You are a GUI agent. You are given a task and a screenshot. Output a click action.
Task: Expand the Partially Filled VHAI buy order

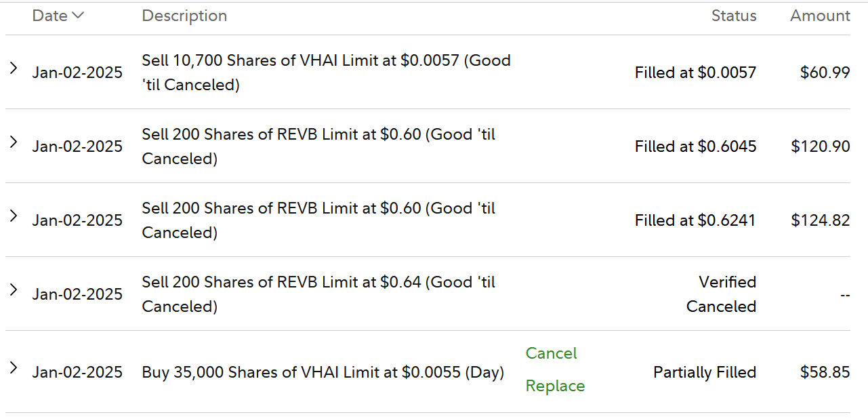[13, 367]
